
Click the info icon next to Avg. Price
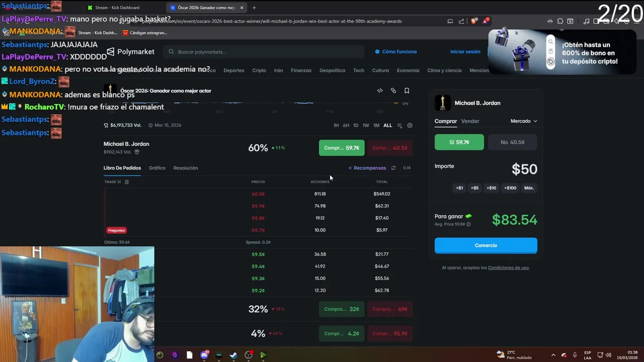(x=468, y=224)
